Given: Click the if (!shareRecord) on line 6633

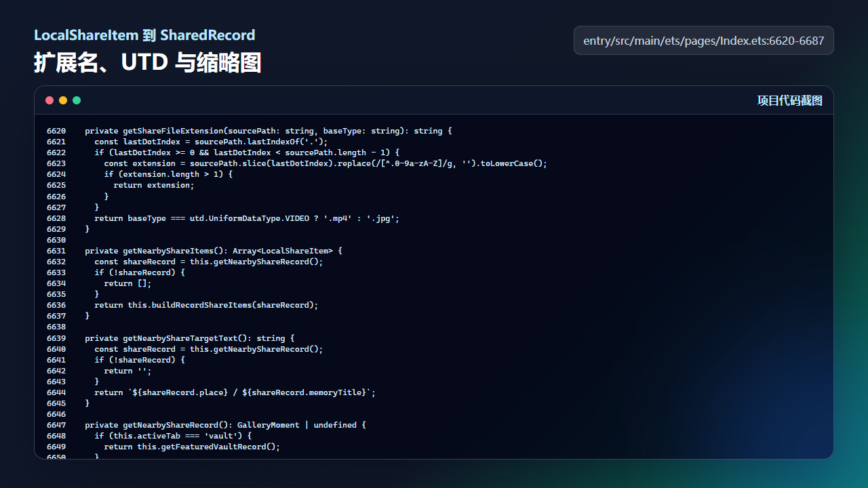Looking at the screenshot, I should coord(140,272).
